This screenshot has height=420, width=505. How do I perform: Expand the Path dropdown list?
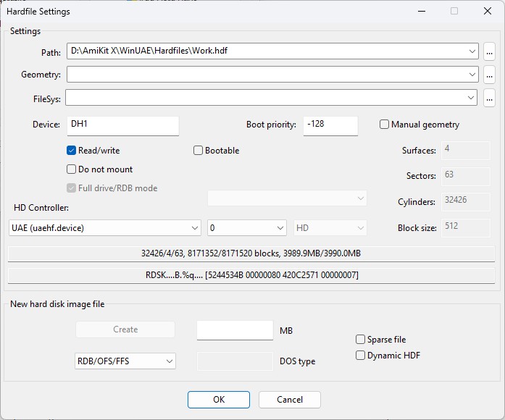click(472, 51)
